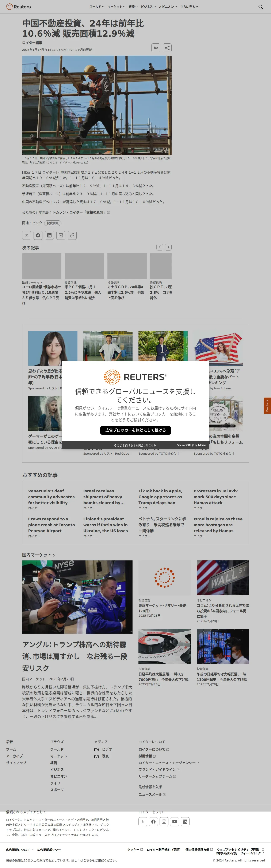Screen dimensions: 271x868
Task: Open ビデオ link with camera icon in footer
Action: pyautogui.click(x=103, y=749)
